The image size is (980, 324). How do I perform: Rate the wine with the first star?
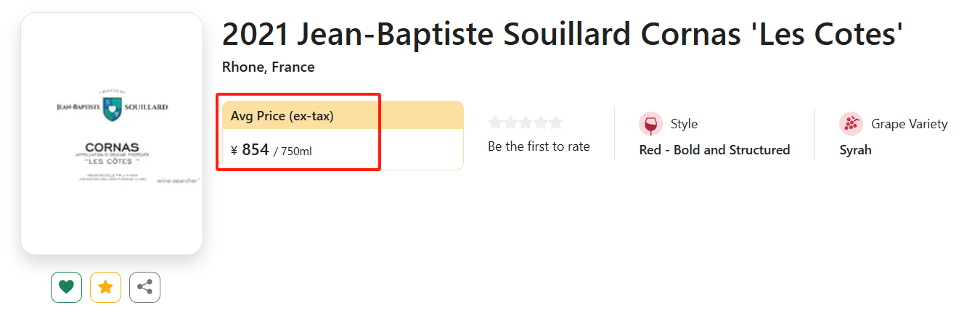coord(496,122)
